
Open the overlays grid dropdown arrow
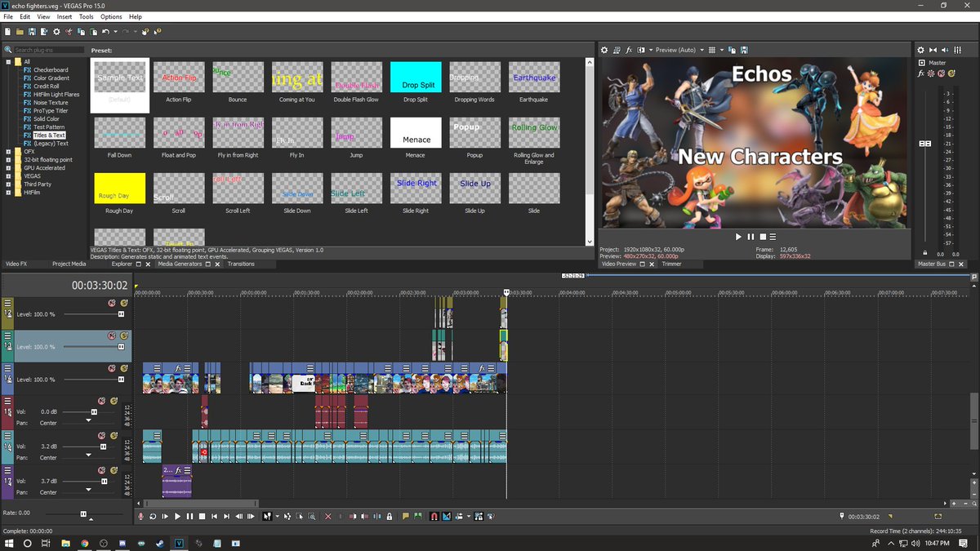(x=722, y=50)
